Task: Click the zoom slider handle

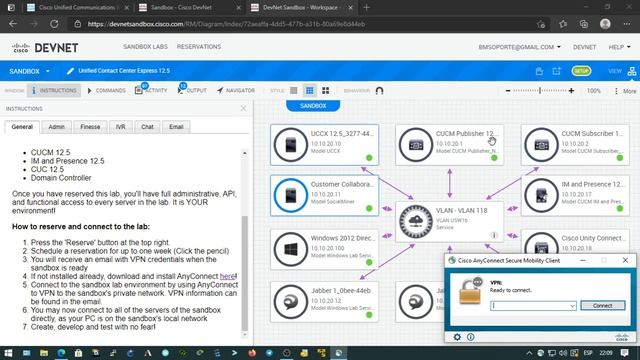Action: pyautogui.click(x=540, y=91)
